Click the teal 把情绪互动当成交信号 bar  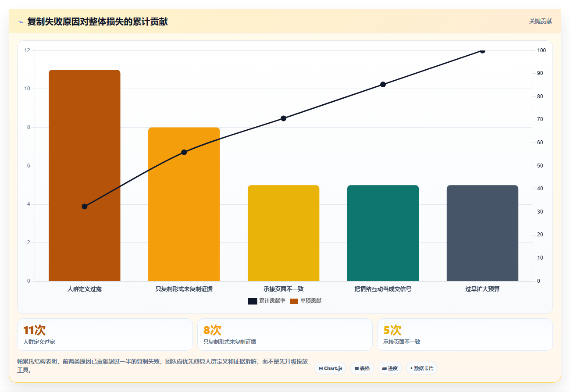point(383,233)
